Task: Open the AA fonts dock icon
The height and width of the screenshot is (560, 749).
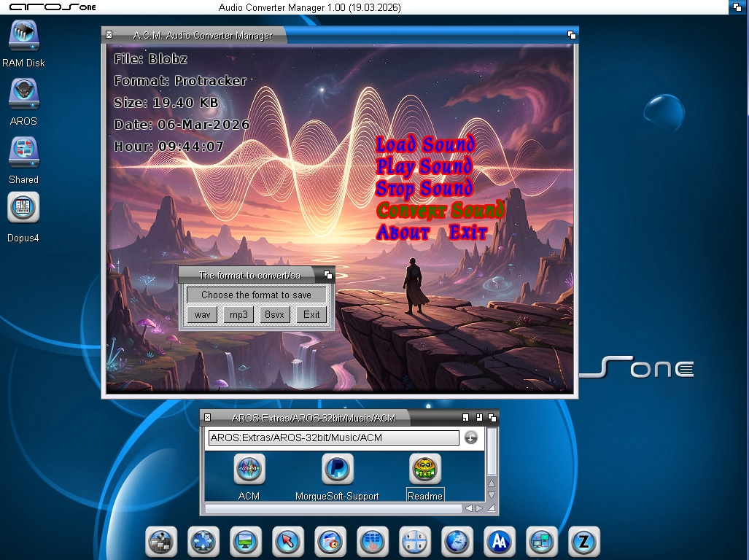Action: click(x=500, y=542)
